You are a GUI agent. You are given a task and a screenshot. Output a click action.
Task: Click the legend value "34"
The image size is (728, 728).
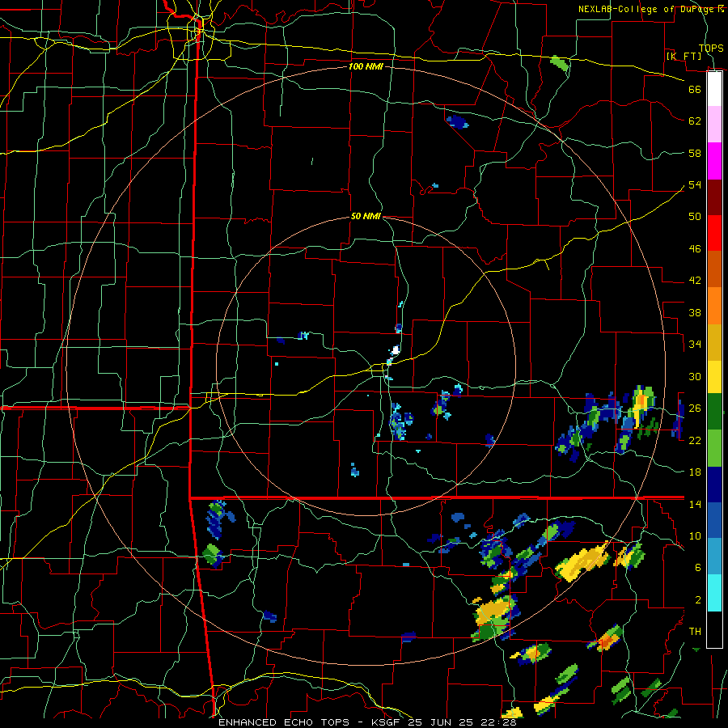point(695,344)
